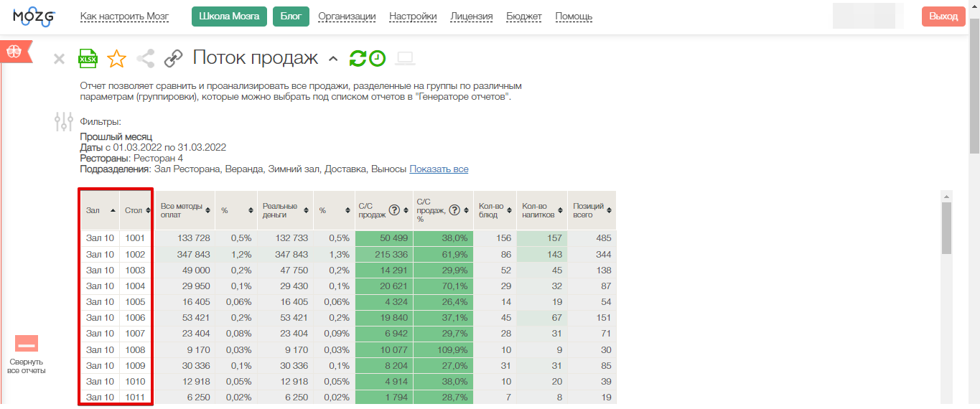Copy report link with chain icon

coord(173,58)
